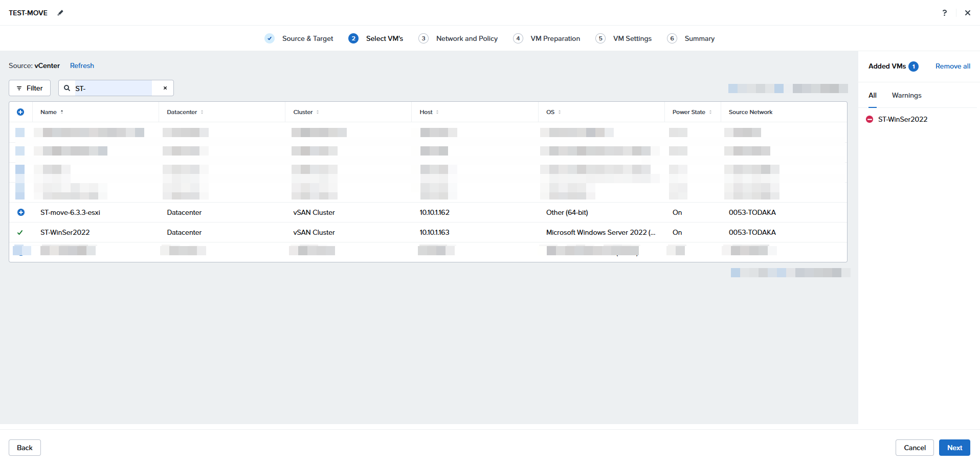
Task: Click Microsoft Windows Server 2022 OS cell
Action: click(600, 232)
